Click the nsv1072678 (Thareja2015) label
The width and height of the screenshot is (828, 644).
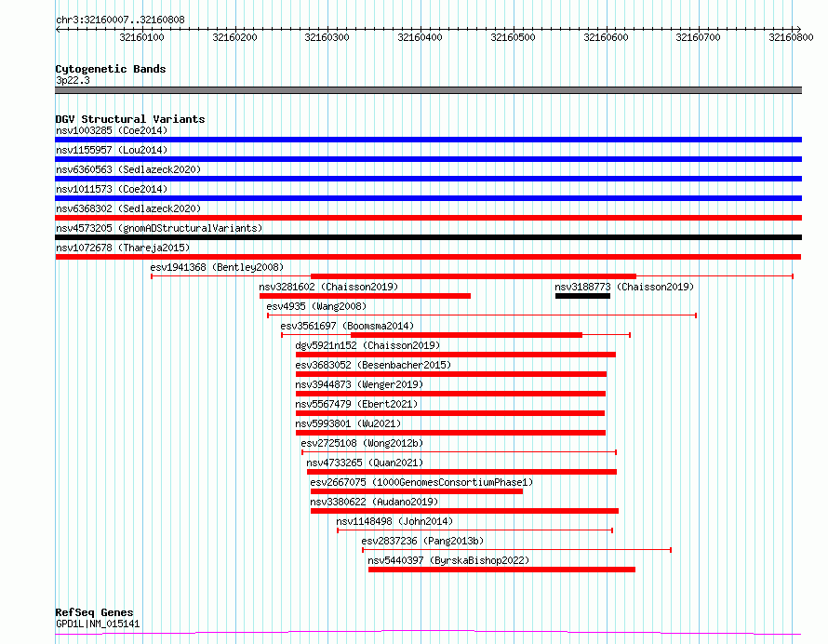(123, 248)
